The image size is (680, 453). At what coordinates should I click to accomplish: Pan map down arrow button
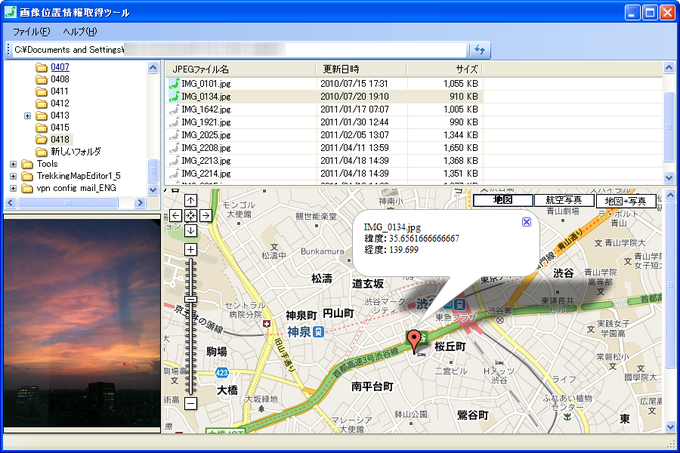[190, 230]
